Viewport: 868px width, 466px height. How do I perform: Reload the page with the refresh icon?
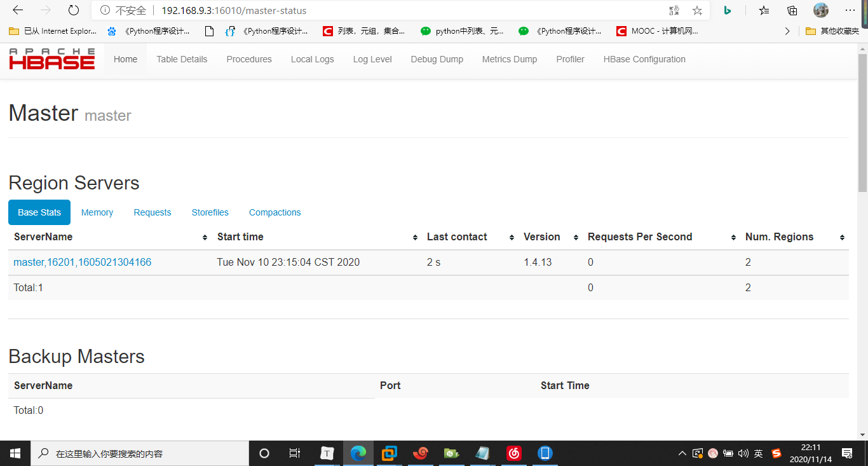pyautogui.click(x=74, y=11)
